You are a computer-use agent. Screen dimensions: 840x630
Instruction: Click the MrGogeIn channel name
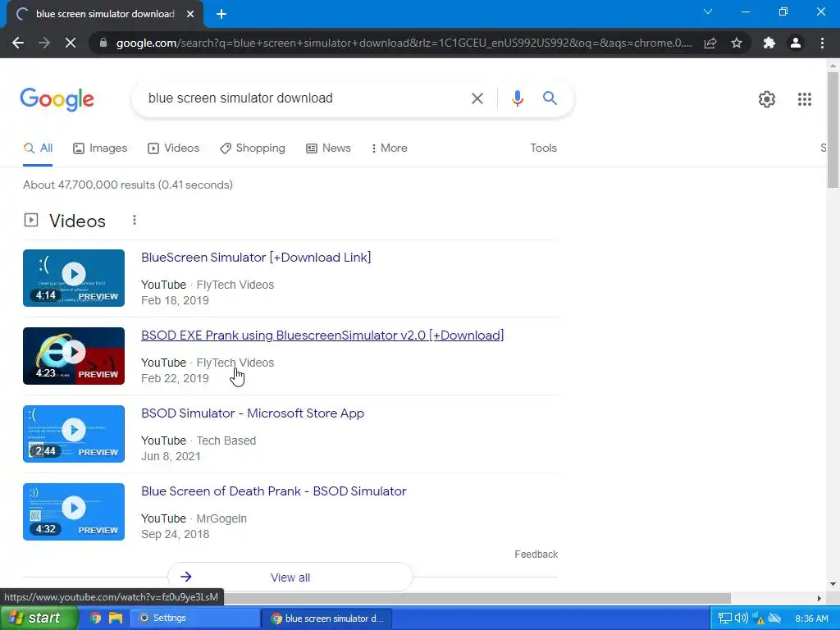pos(221,518)
